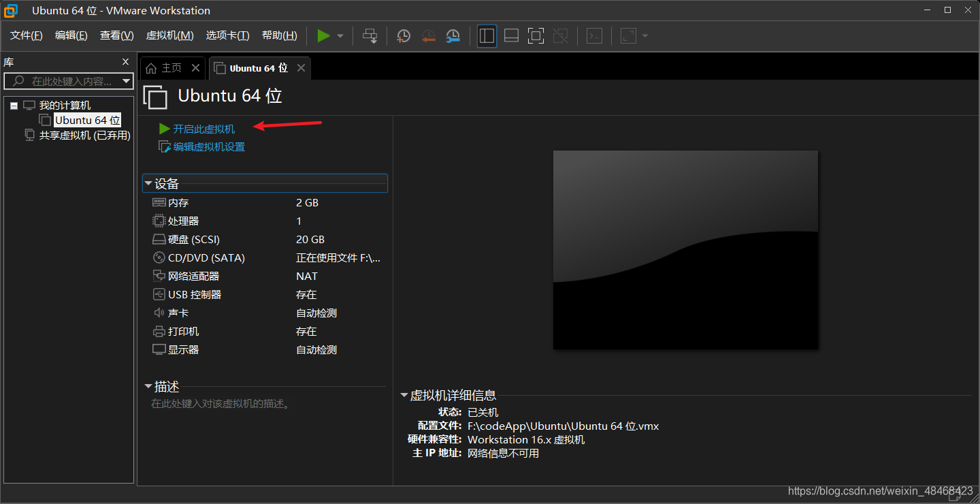Click the 开启此虚拟机 link
The height and width of the screenshot is (504, 980).
[x=203, y=129]
